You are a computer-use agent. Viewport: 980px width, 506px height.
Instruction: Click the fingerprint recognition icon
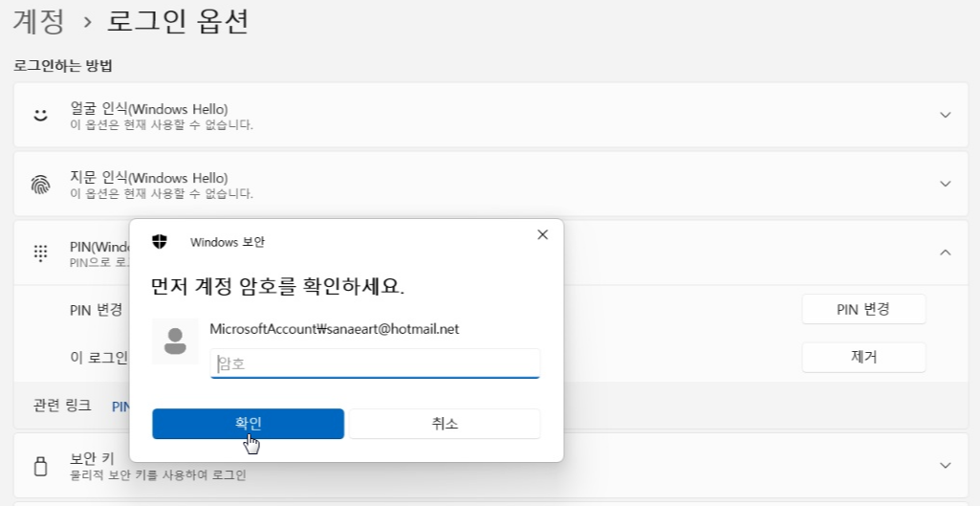(x=40, y=184)
